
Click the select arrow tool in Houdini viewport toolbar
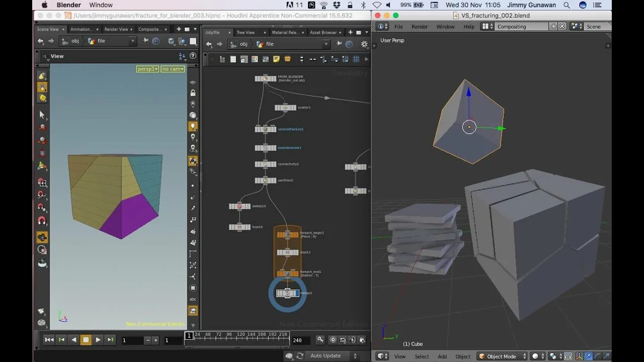pos(42,114)
